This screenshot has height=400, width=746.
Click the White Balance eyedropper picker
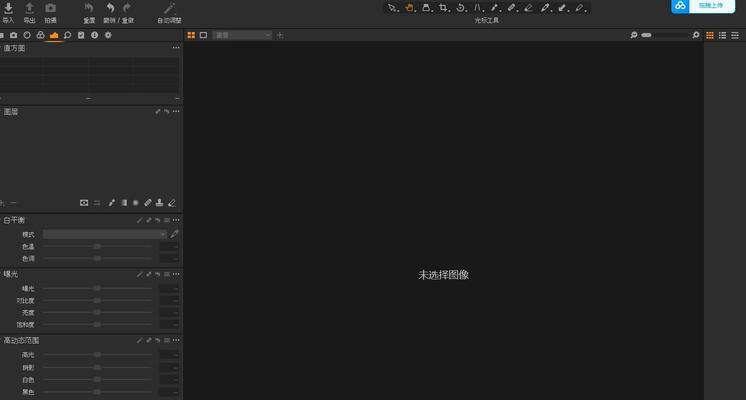point(175,234)
